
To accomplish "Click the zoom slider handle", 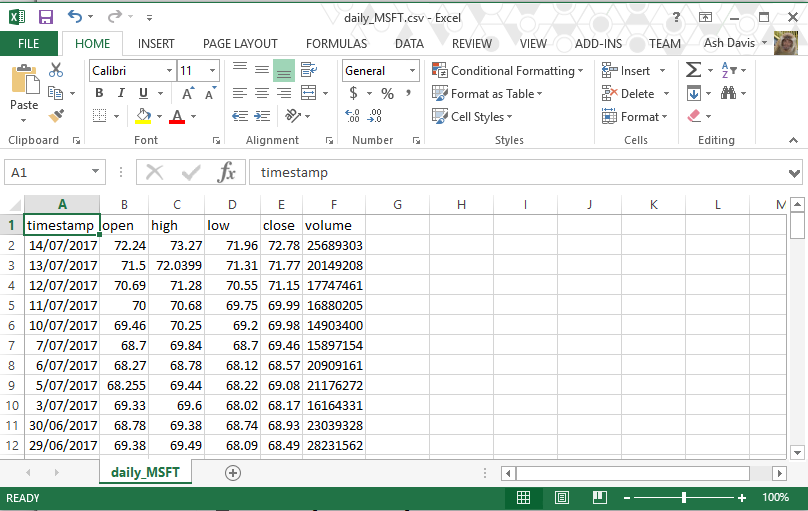I will [684, 498].
